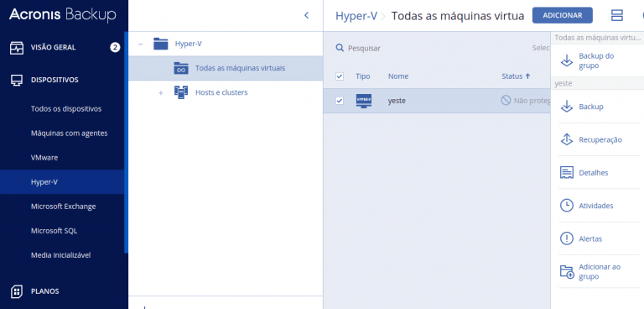Click Atividades action in right panel
The height and width of the screenshot is (309, 644).
pyautogui.click(x=595, y=206)
